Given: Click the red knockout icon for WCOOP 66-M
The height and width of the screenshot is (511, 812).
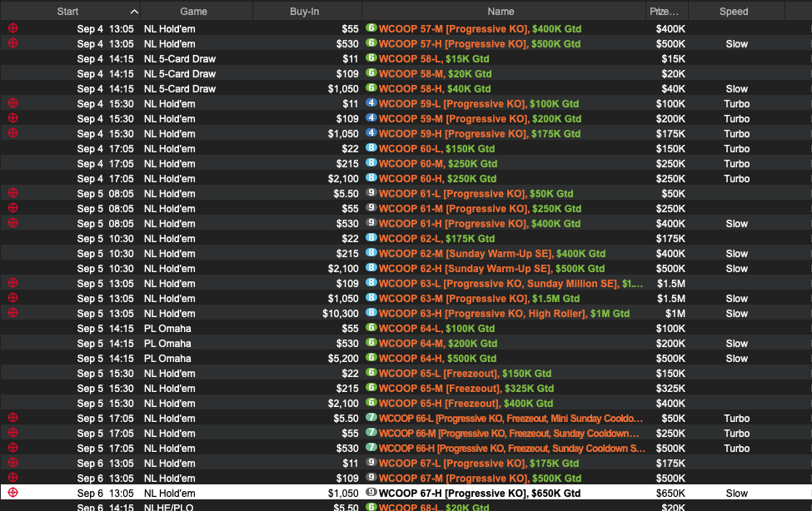Looking at the screenshot, I should tap(13, 433).
